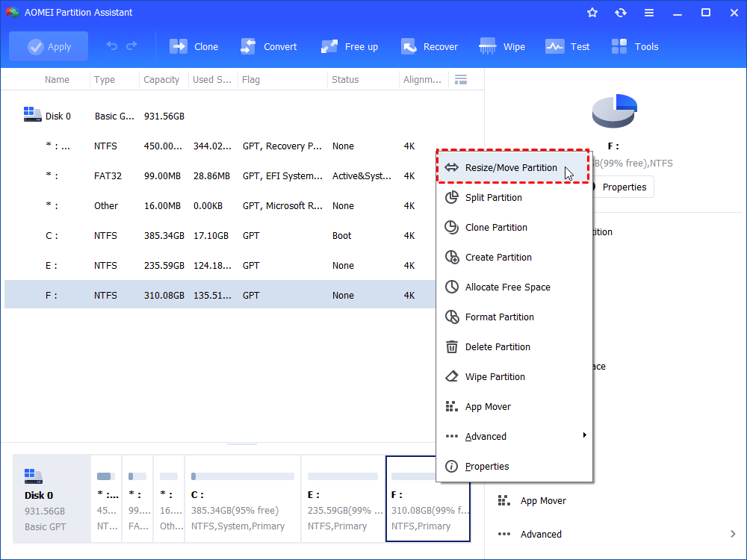Select the Convert tool in the toolbar
The image size is (747, 560).
coord(269,46)
